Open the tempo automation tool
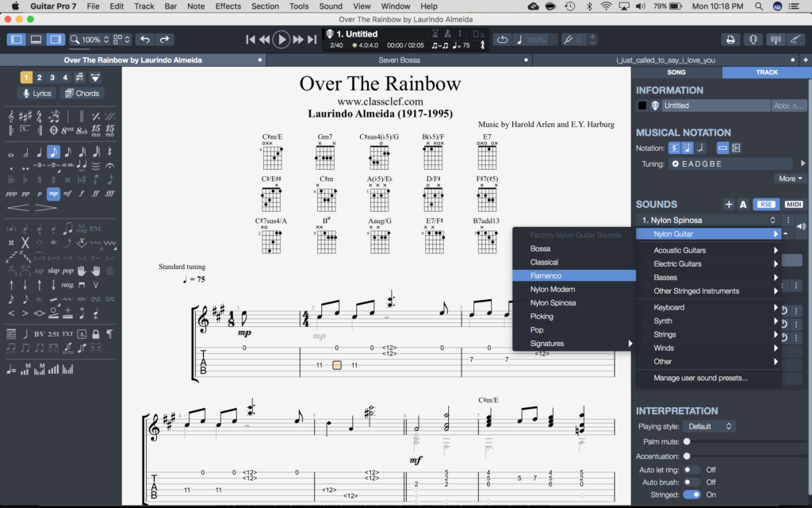Image resolution: width=812 pixels, height=508 pixels. (11, 370)
